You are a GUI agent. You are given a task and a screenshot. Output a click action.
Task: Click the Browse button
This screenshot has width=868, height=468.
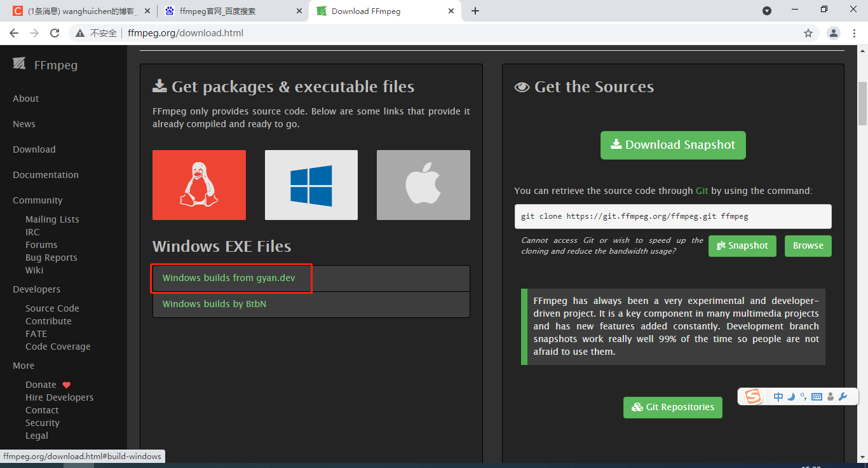pos(808,246)
